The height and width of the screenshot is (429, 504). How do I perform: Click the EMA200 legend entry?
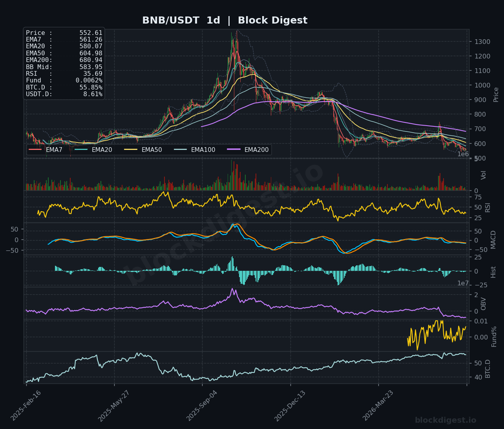pos(248,150)
